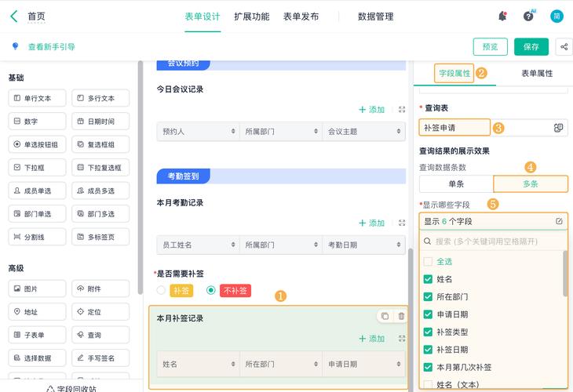Select the 补签 radio option
The height and width of the screenshot is (392, 573).
click(161, 291)
